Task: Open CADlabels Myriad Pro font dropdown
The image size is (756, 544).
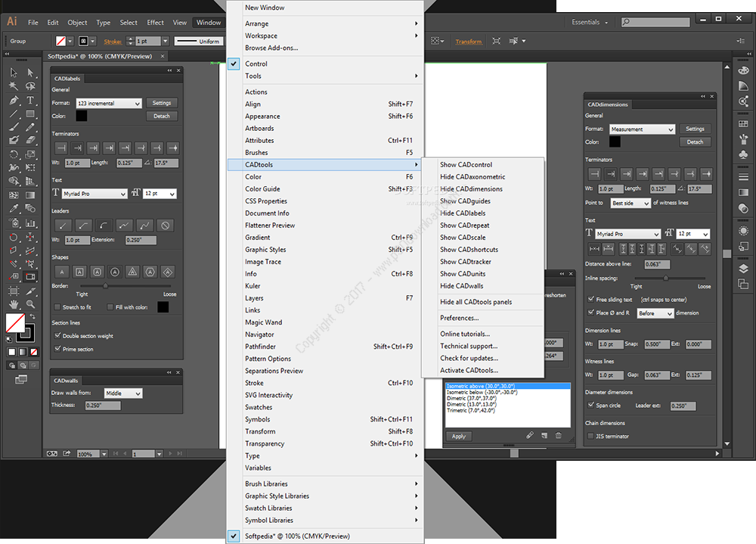Action: [x=94, y=194]
